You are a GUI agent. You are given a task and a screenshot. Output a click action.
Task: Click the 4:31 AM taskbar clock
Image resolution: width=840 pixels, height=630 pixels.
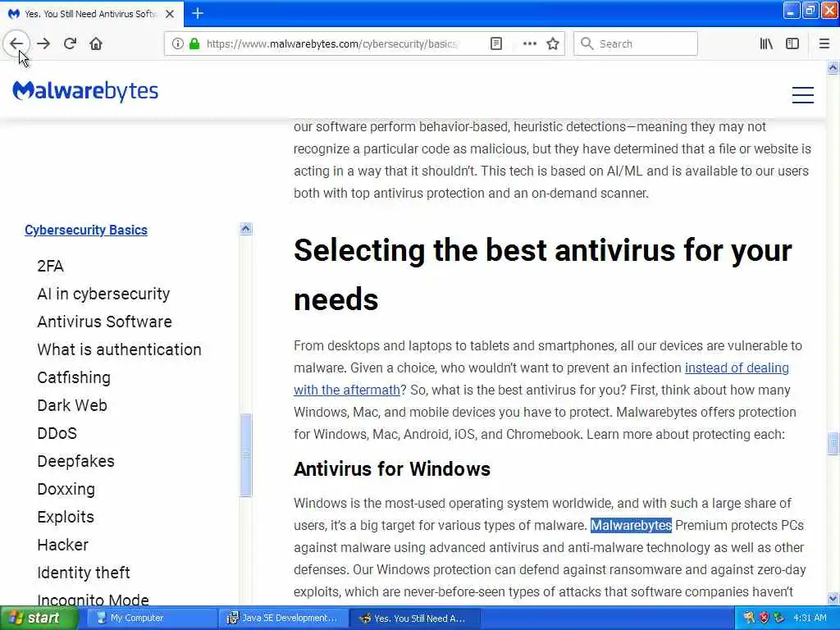pos(810,618)
